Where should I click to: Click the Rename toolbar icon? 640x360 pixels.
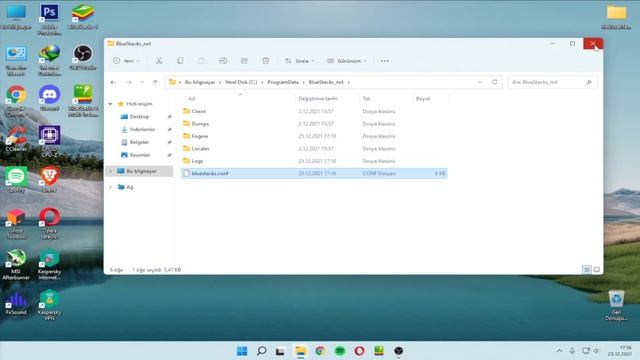[x=223, y=61]
